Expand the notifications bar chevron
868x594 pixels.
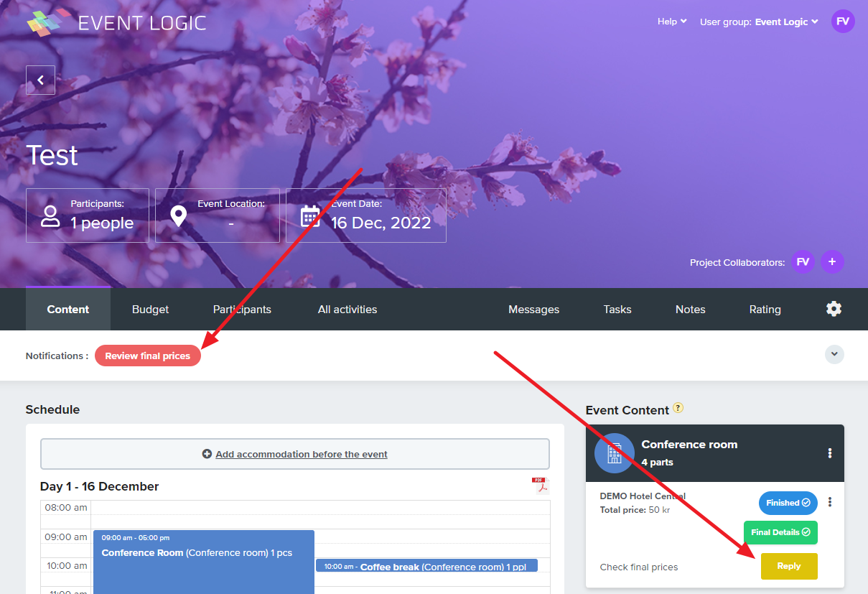[834, 354]
